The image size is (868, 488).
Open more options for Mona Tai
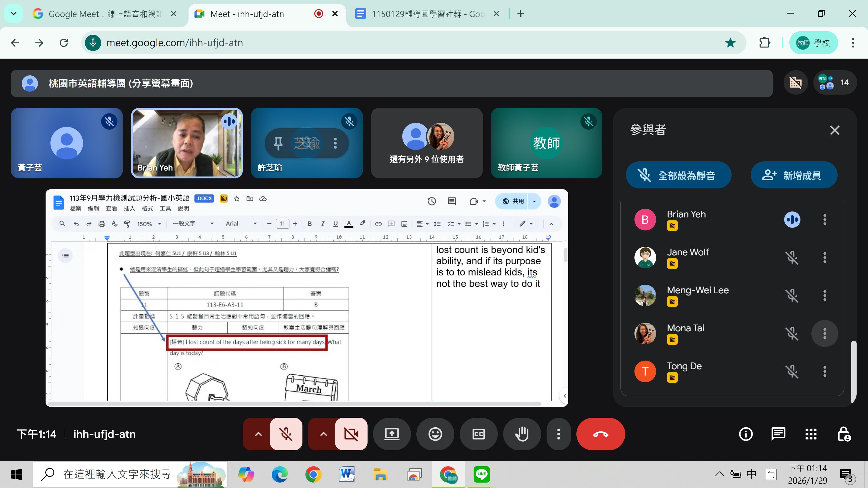[x=825, y=333]
